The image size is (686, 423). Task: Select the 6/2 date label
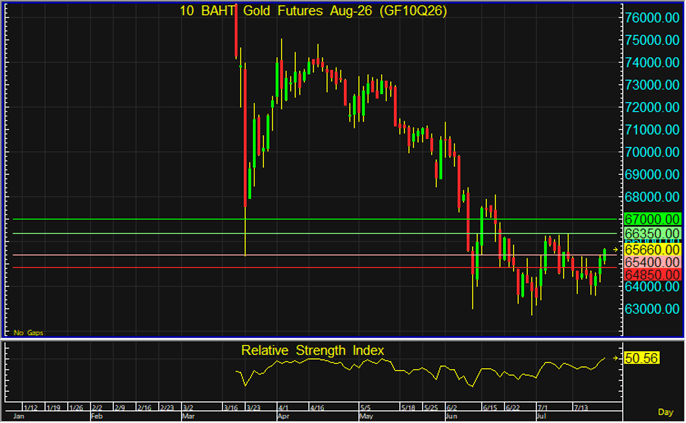coord(451,408)
